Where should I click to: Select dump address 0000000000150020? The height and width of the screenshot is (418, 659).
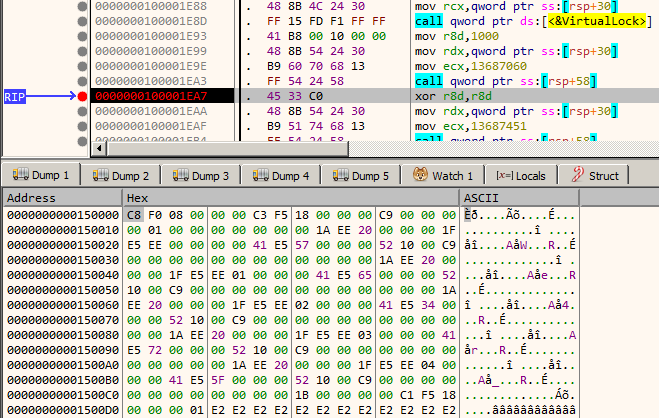tap(63, 245)
